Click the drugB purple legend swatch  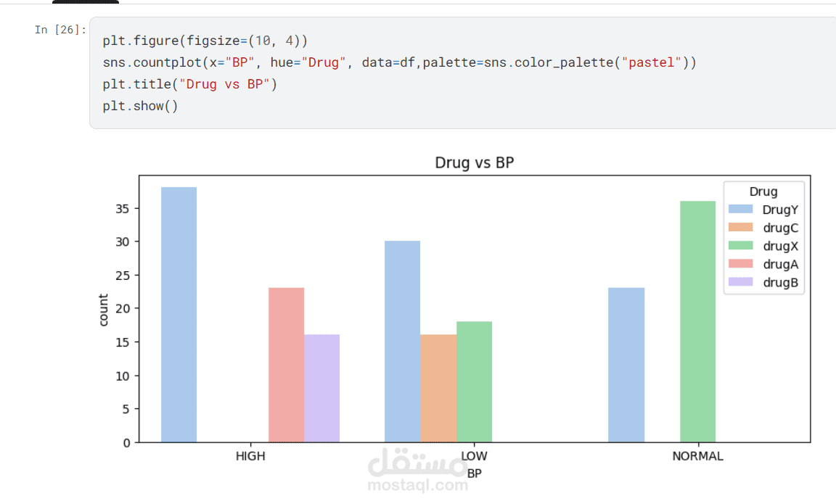741,282
